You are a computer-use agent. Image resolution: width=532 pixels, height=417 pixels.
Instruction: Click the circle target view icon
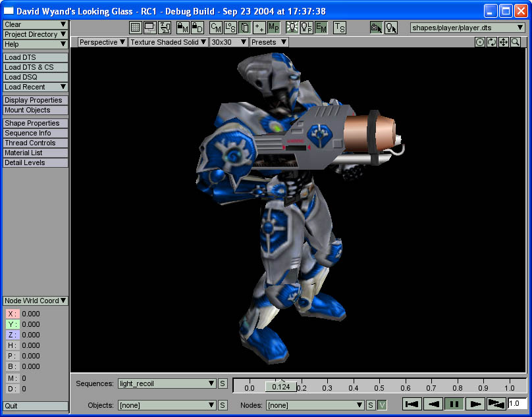(x=480, y=42)
